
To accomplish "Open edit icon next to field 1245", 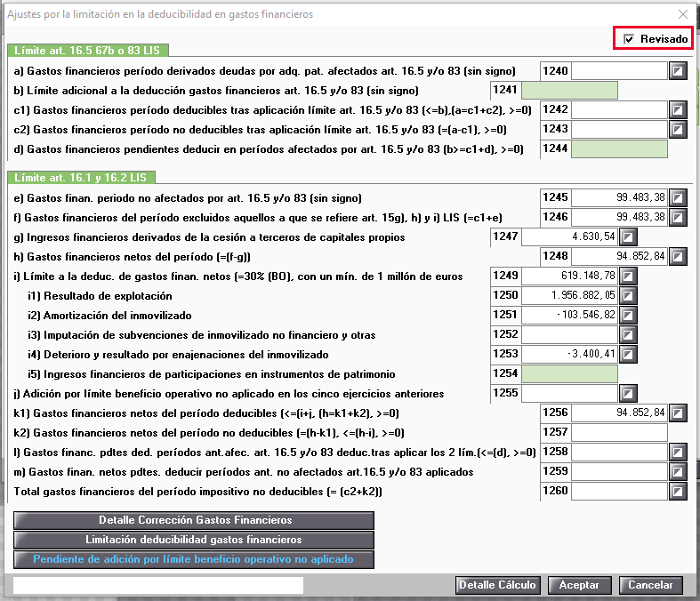I will pos(678,197).
